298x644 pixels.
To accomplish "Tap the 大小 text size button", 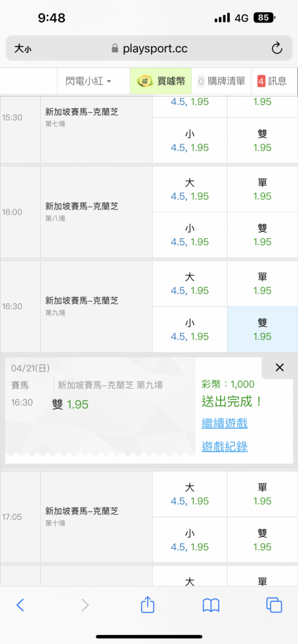I will 23,49.
